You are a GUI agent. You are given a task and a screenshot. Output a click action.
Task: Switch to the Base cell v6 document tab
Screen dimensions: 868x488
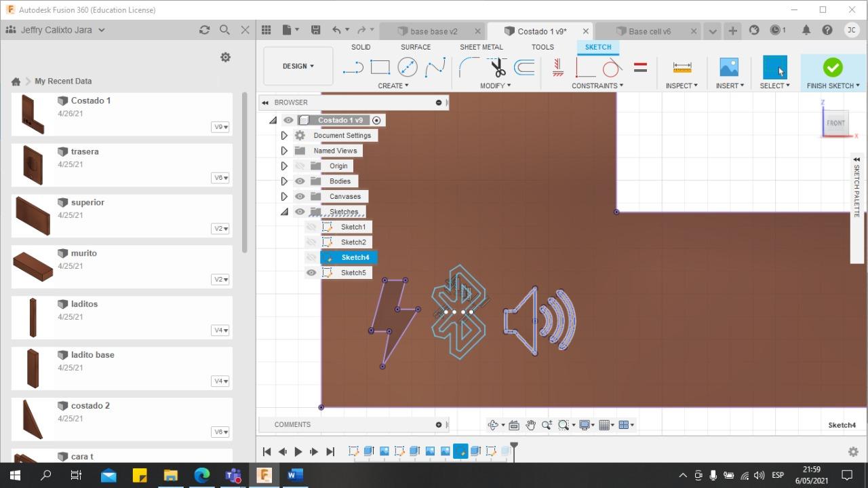(650, 31)
